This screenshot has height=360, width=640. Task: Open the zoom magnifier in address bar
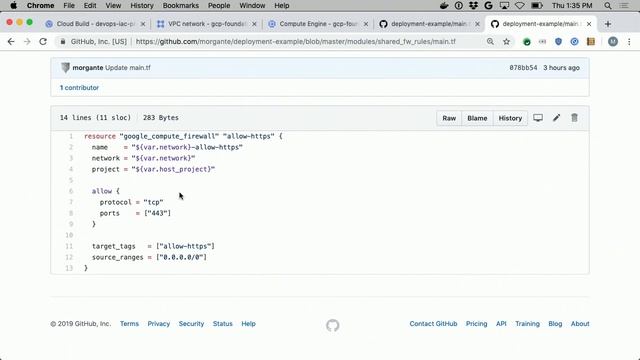pos(490,42)
